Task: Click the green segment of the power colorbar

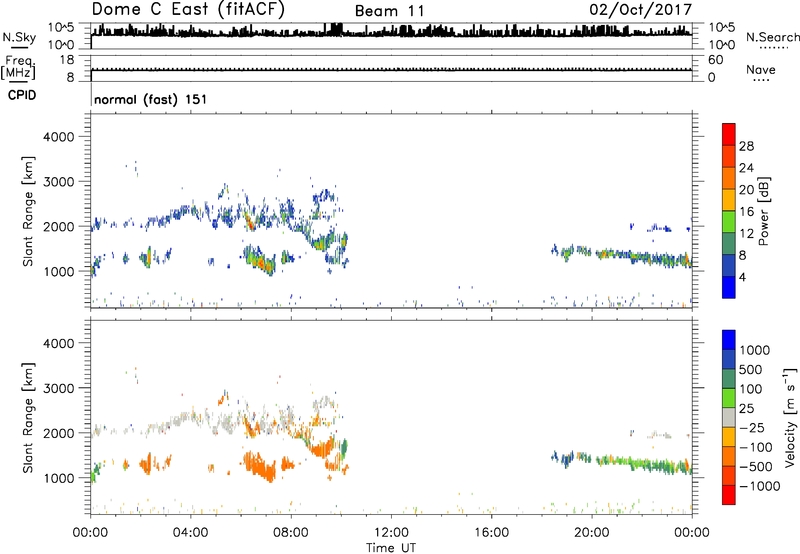Action: click(729, 222)
